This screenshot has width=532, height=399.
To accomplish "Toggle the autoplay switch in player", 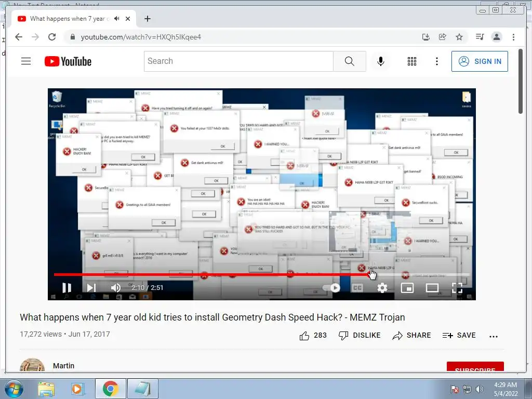I will click(x=332, y=288).
